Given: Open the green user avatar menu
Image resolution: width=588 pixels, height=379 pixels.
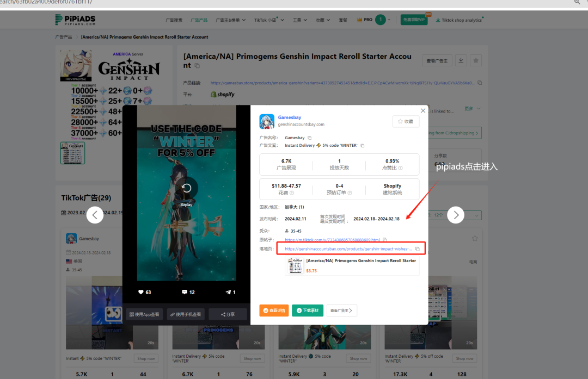Looking at the screenshot, I should click(380, 20).
